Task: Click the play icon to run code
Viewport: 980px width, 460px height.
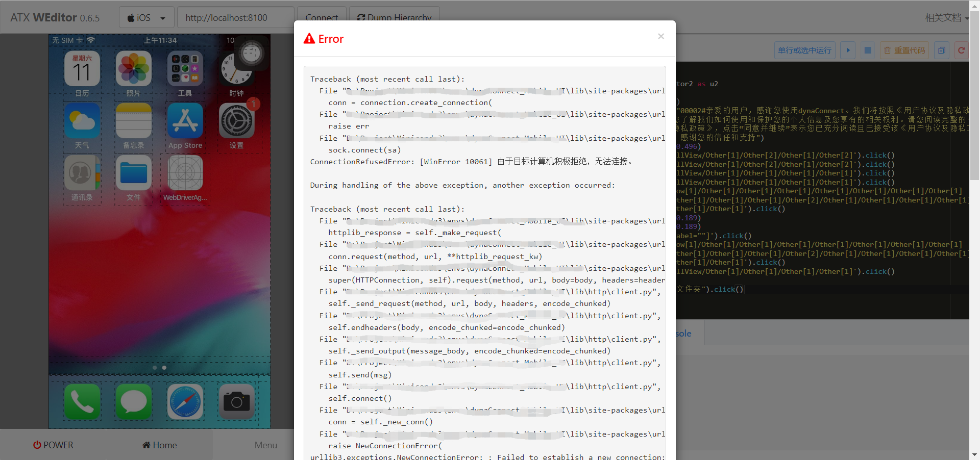Action: 847,50
